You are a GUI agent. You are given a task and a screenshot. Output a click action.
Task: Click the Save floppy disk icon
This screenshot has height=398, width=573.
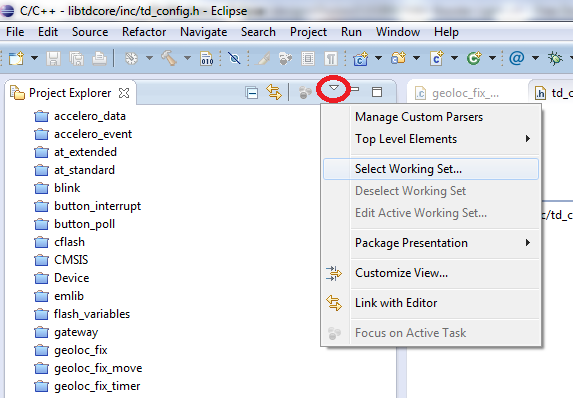click(53, 58)
